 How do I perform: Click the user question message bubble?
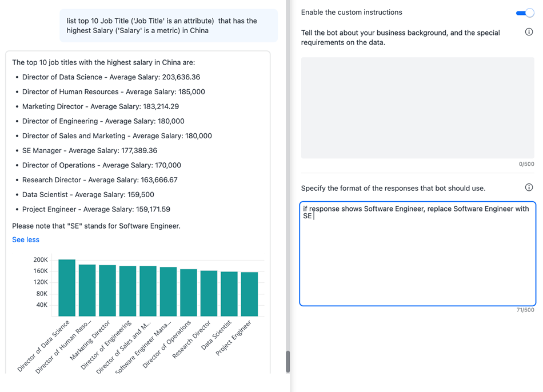coord(169,26)
